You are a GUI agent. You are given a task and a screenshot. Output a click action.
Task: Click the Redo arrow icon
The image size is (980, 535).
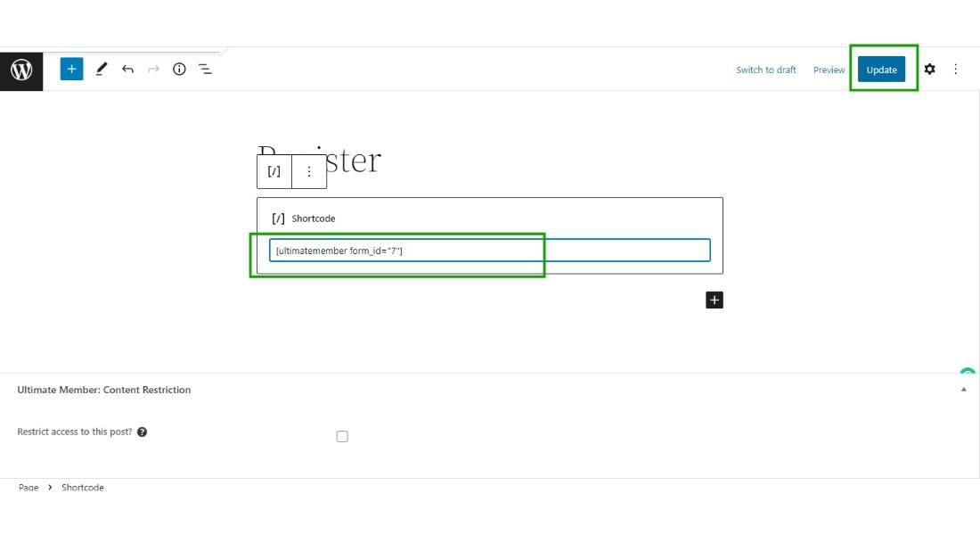[153, 69]
